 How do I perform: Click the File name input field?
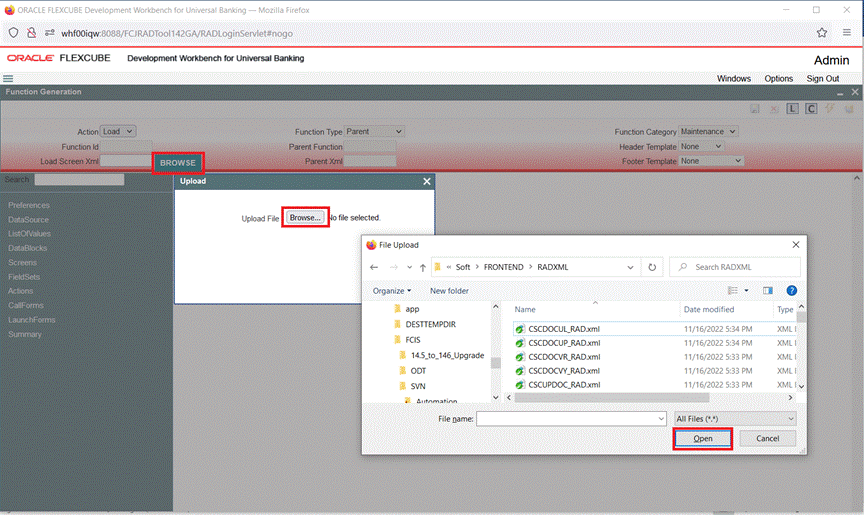click(566, 419)
